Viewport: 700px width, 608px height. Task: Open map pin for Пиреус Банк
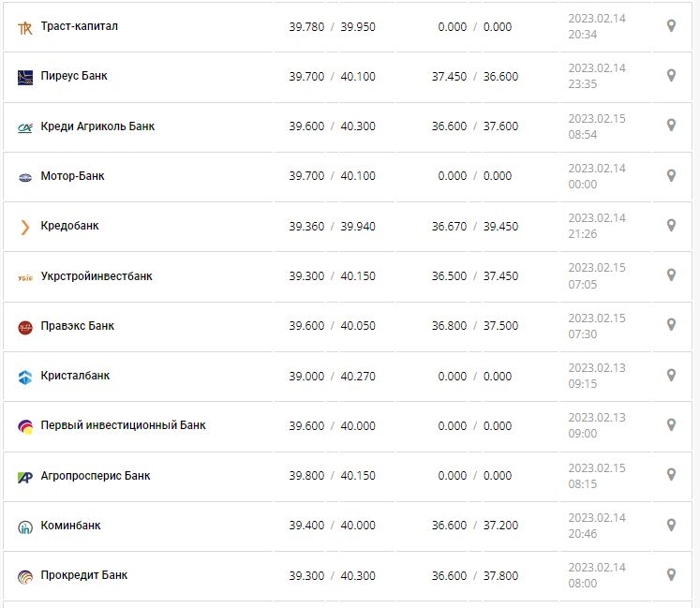click(x=671, y=76)
